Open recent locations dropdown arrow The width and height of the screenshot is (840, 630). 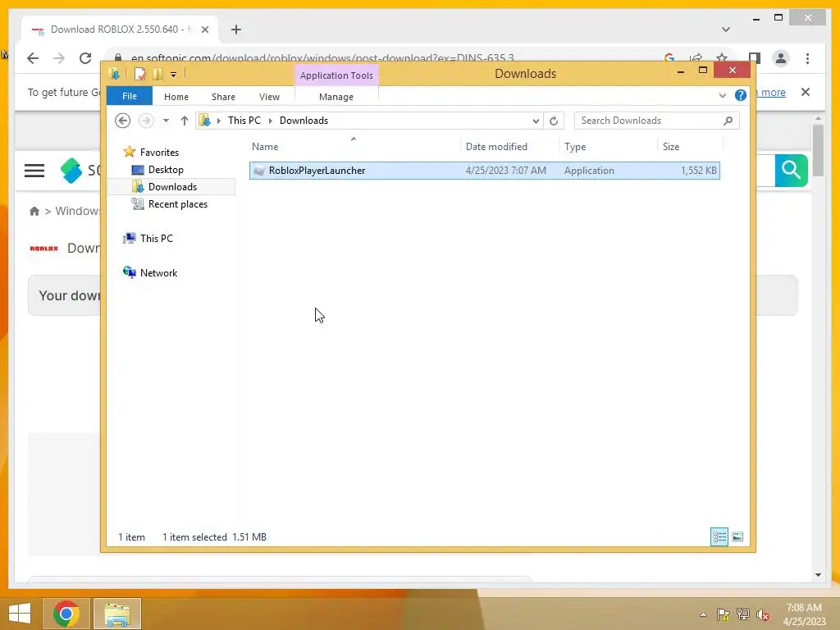[x=166, y=121]
